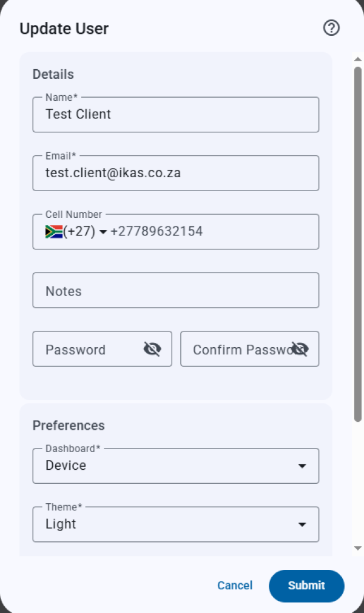Screen dimensions: 364x613
Task: Focus the Notes text field
Action: click(x=176, y=291)
